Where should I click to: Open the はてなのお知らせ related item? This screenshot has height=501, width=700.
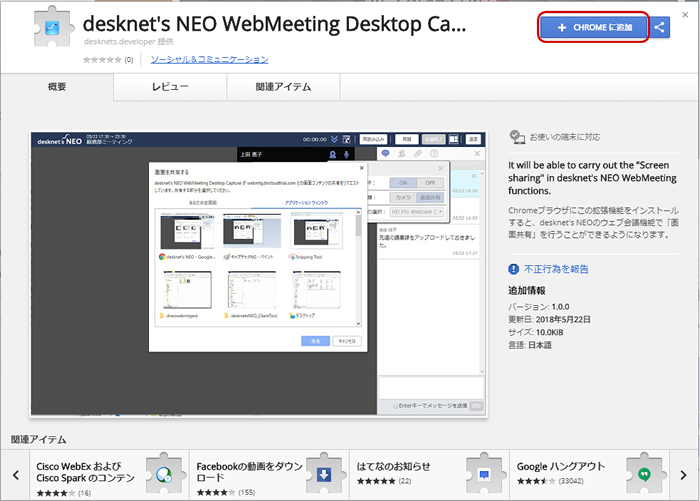pos(429,475)
